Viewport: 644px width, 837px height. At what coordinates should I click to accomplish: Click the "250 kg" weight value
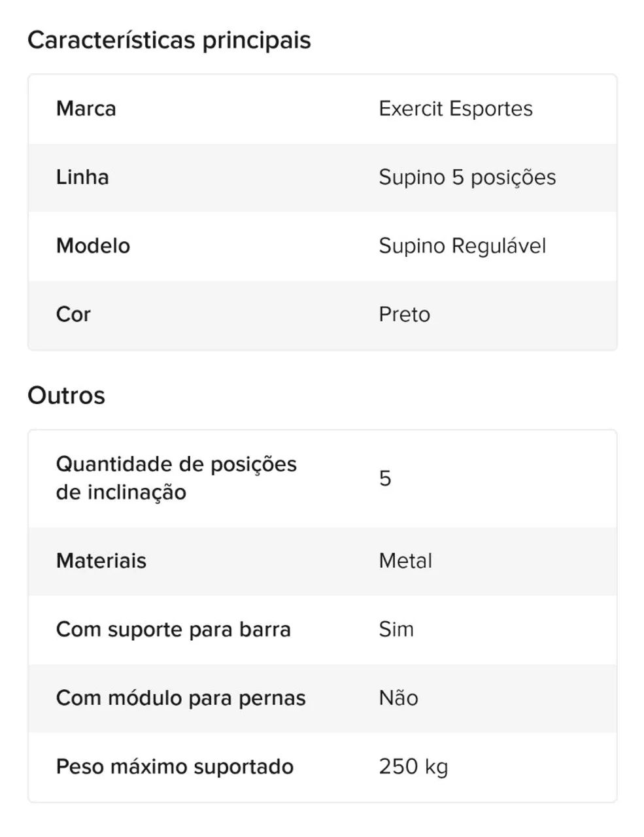[414, 767]
